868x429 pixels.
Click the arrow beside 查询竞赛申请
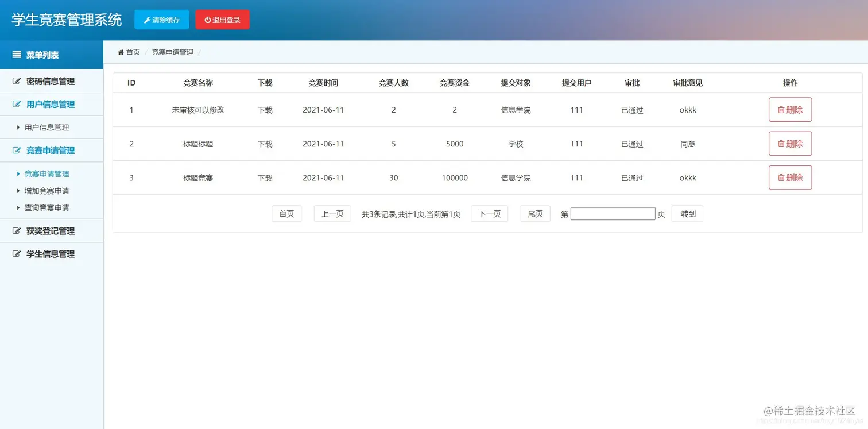tap(18, 207)
